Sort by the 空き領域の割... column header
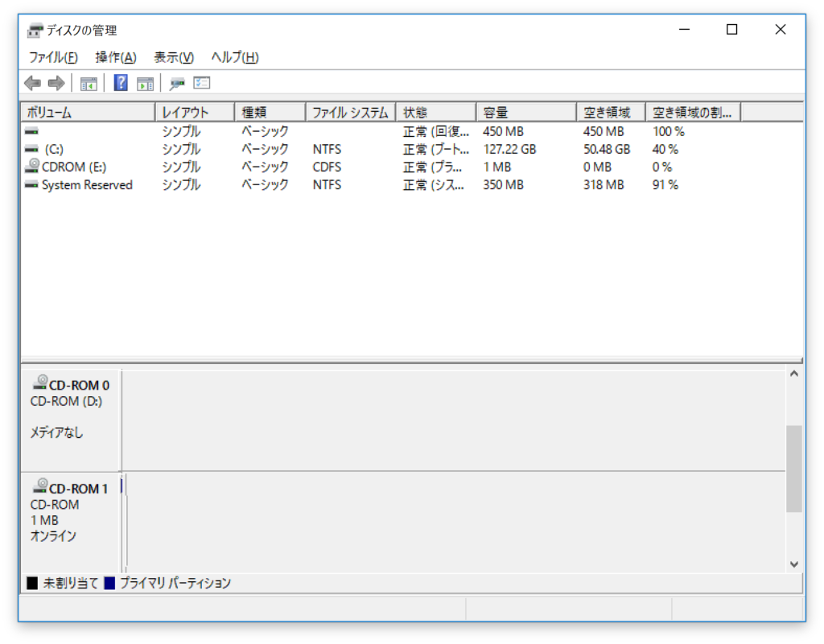The height and width of the screenshot is (644, 824). point(693,112)
